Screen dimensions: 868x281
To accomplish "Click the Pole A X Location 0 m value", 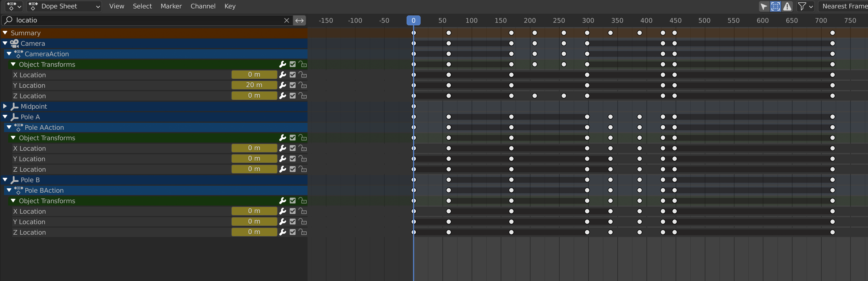I will tap(254, 148).
